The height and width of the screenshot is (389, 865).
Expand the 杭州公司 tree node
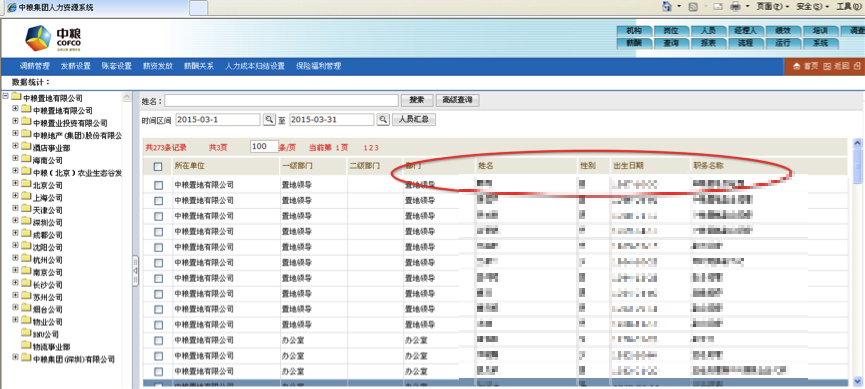15,259
